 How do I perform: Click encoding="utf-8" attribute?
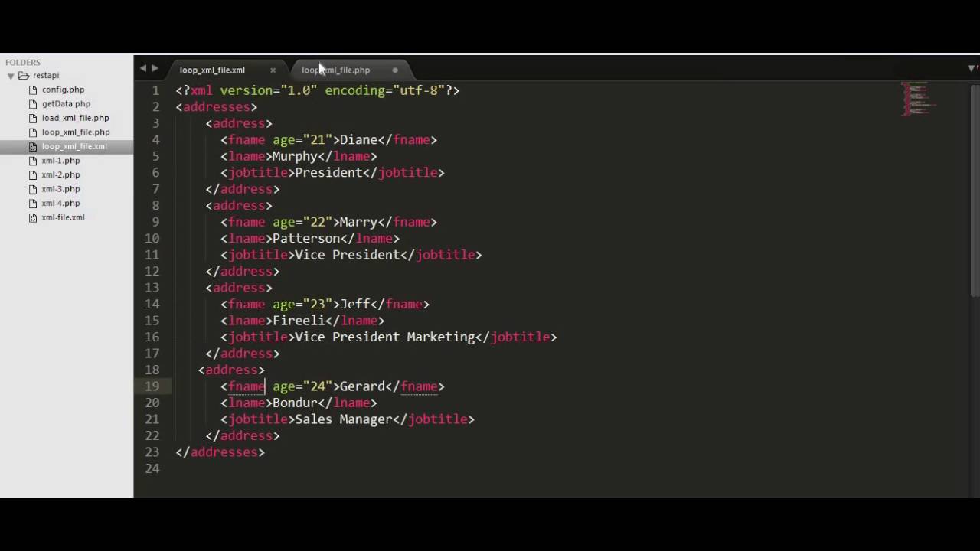coord(384,90)
